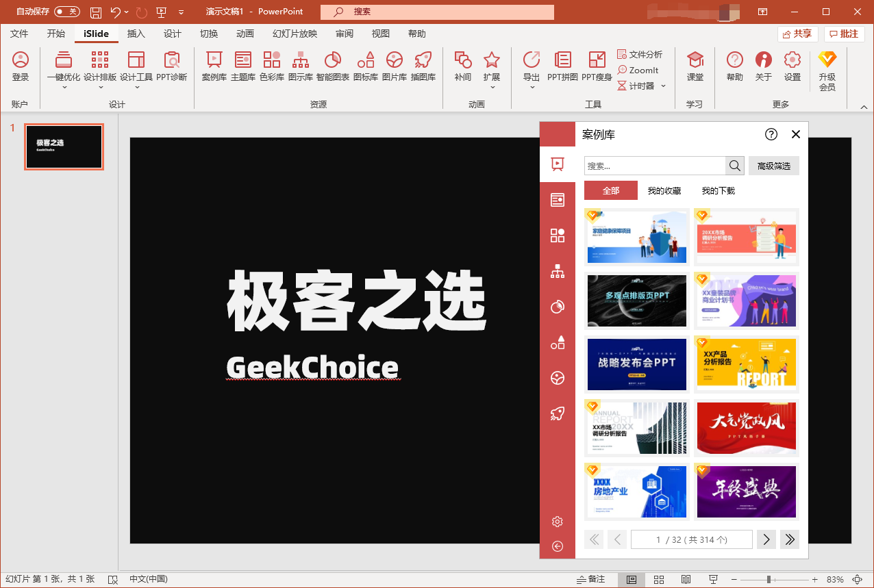Open the 色彩库 color library
The height and width of the screenshot is (588, 874).
(271, 66)
